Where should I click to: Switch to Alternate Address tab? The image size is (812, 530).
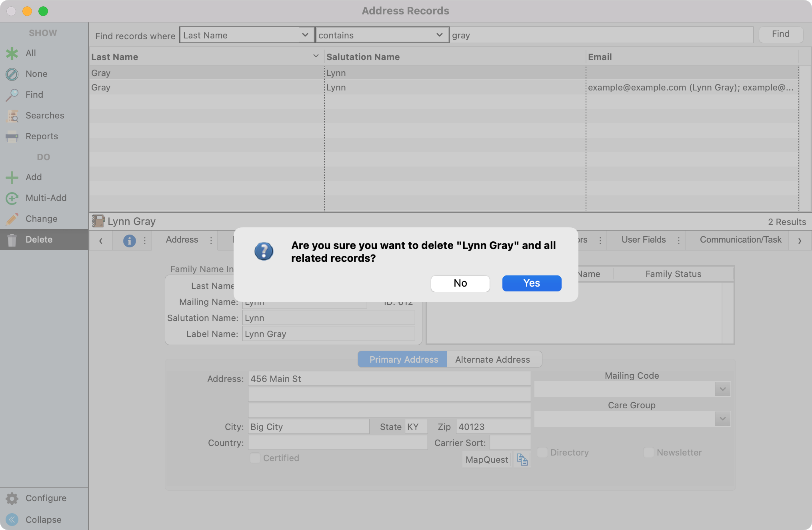point(492,359)
